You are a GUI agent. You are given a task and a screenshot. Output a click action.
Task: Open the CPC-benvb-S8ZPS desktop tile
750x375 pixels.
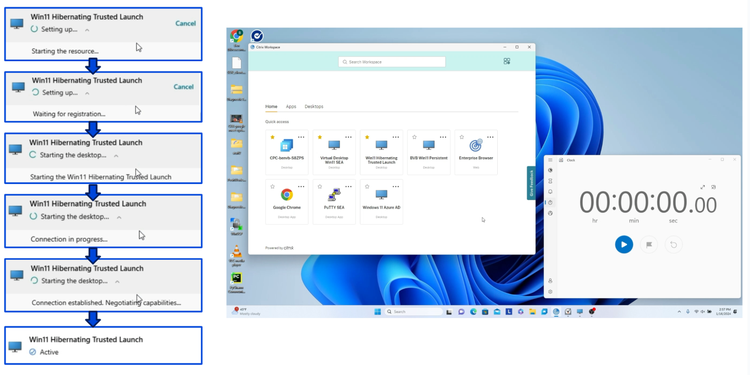tap(287, 152)
